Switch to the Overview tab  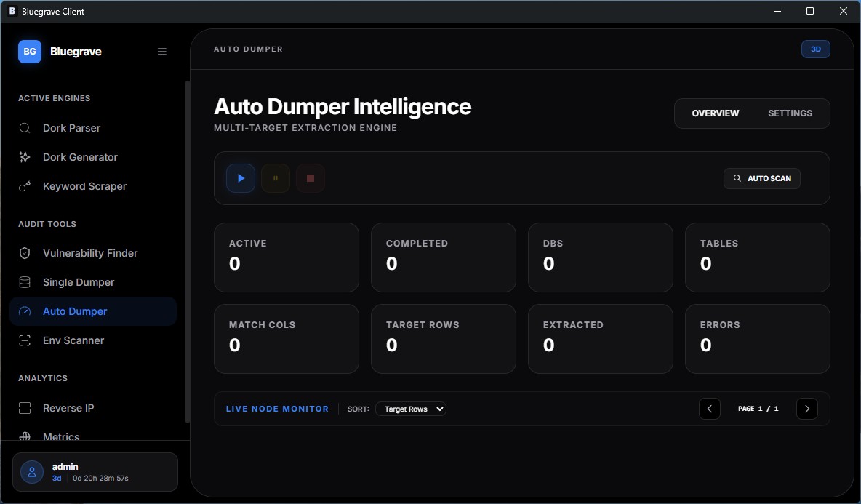[715, 113]
